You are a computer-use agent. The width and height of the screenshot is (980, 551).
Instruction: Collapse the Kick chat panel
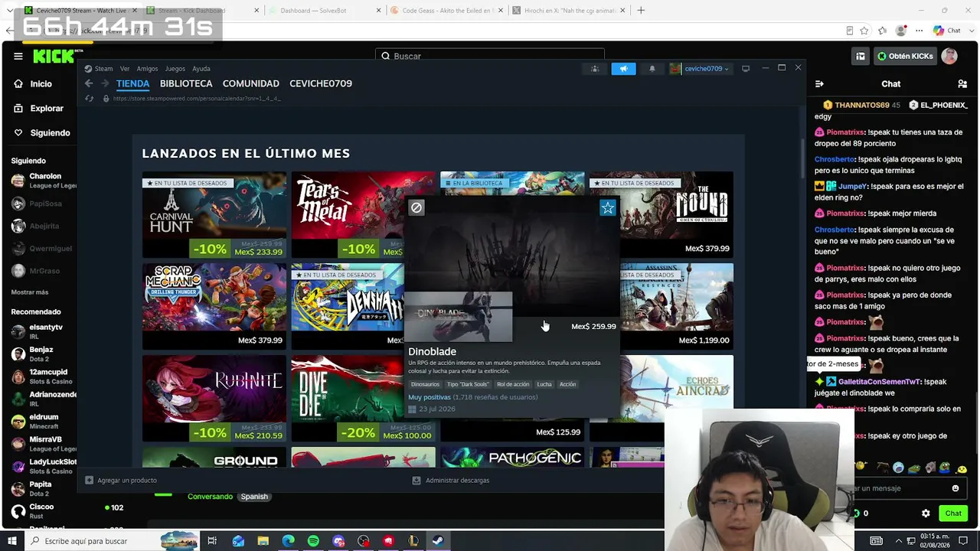(x=819, y=83)
